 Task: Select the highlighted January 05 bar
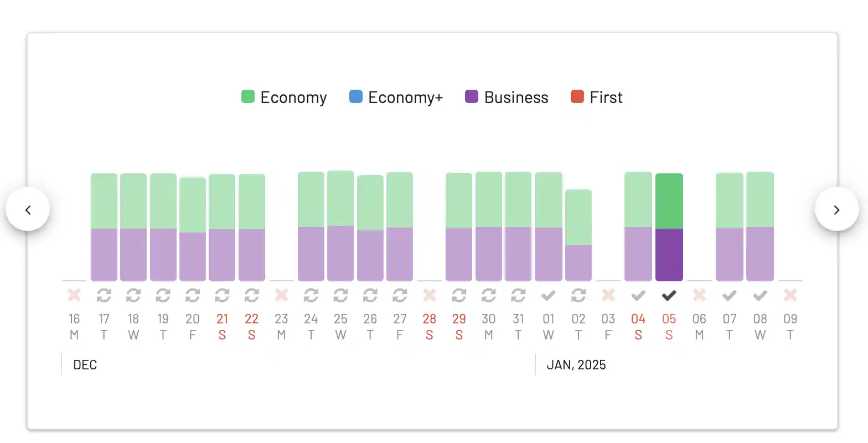coord(669,227)
